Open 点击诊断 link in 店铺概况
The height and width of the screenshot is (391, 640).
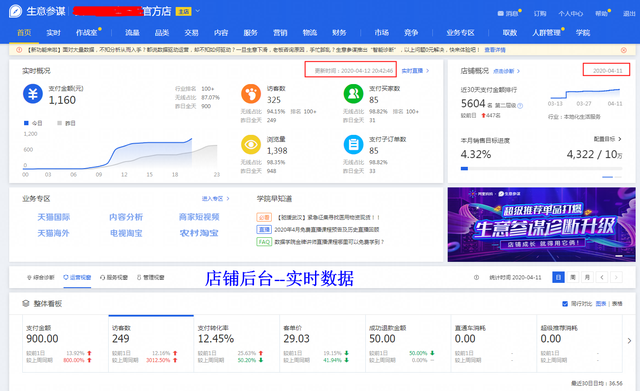click(x=507, y=71)
